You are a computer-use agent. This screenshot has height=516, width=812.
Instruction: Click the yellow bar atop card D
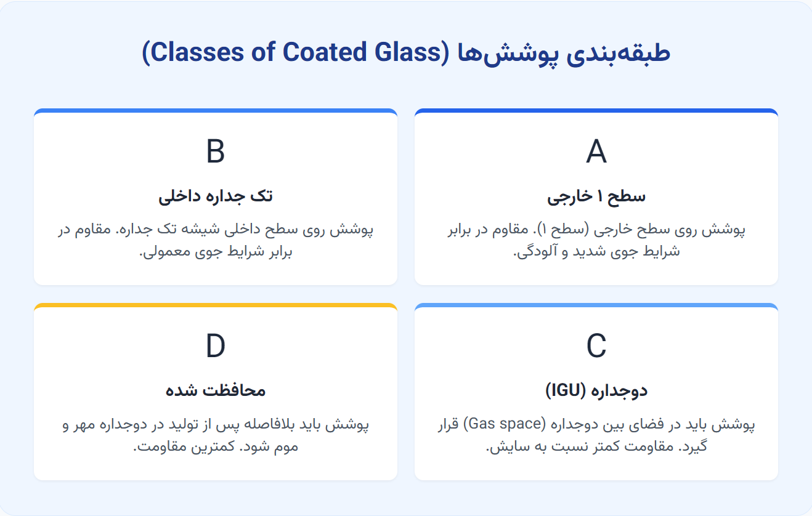click(215, 306)
